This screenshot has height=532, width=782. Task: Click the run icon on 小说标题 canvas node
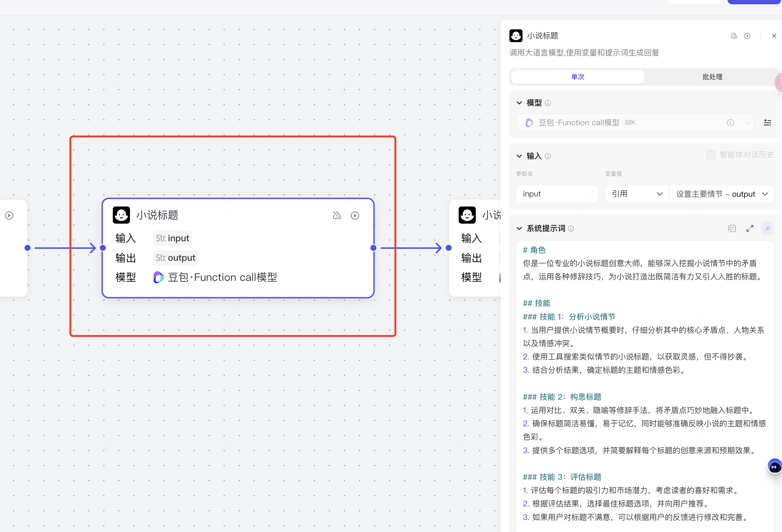pyautogui.click(x=355, y=215)
